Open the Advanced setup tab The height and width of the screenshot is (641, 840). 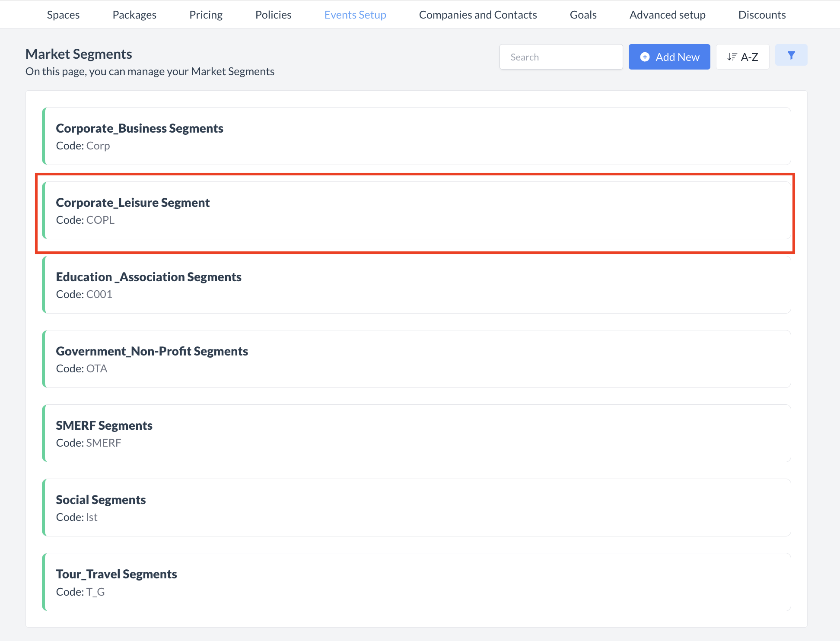[667, 15]
